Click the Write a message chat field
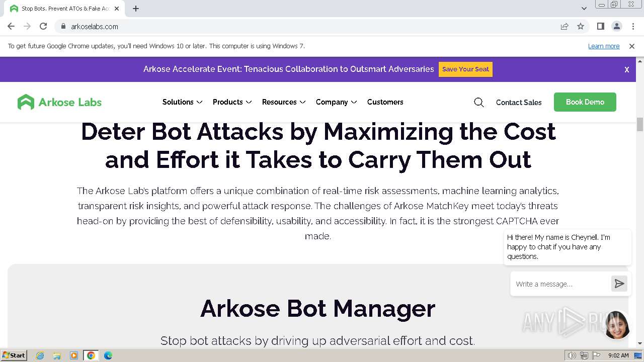Screen dimensions: 644x362 pyautogui.click(x=560, y=284)
